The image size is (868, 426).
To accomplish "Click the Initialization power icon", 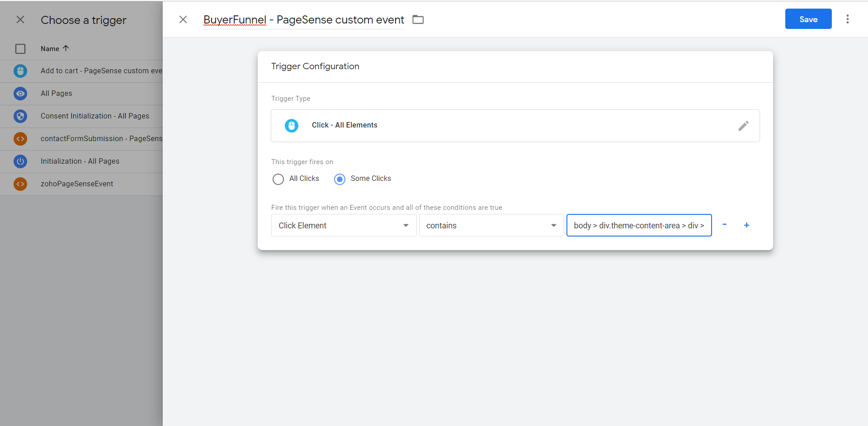I will tap(20, 161).
